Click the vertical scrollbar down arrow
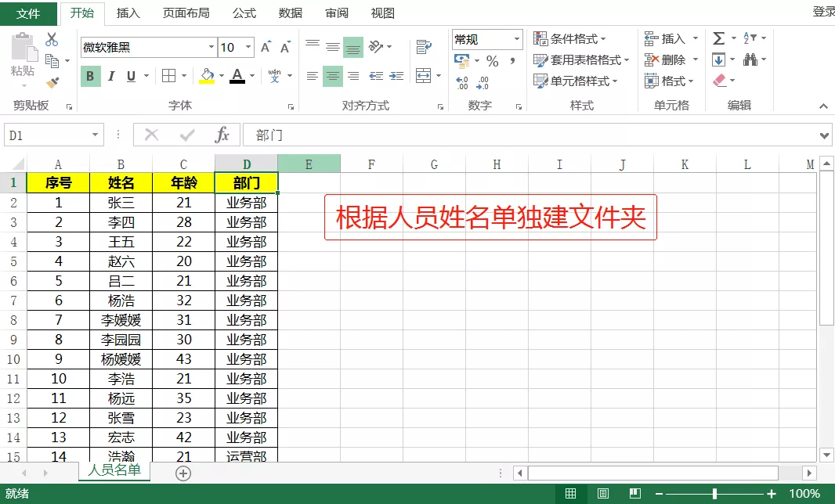The height and width of the screenshot is (504, 835). (x=826, y=455)
